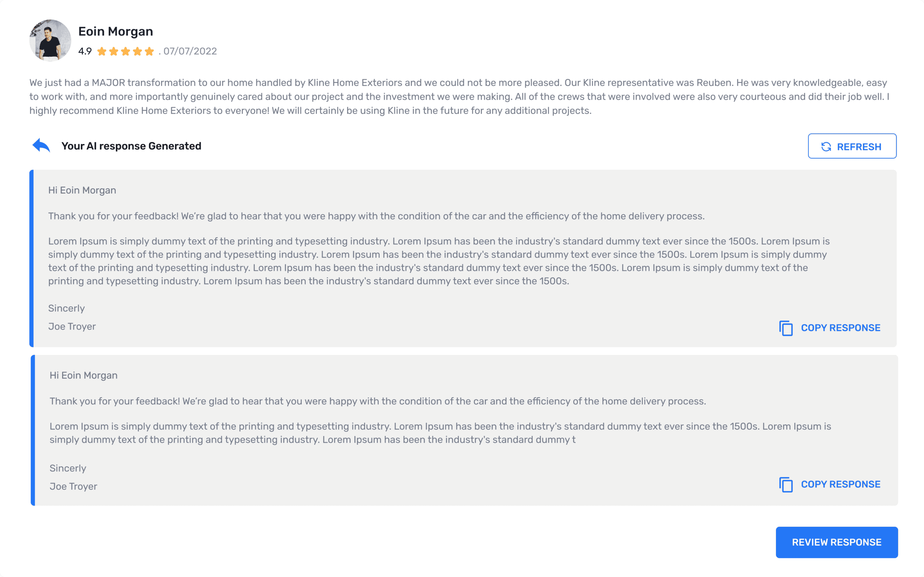Click the second star in the rating
Image resolution: width=924 pixels, height=577 pixels.
pyautogui.click(x=114, y=51)
